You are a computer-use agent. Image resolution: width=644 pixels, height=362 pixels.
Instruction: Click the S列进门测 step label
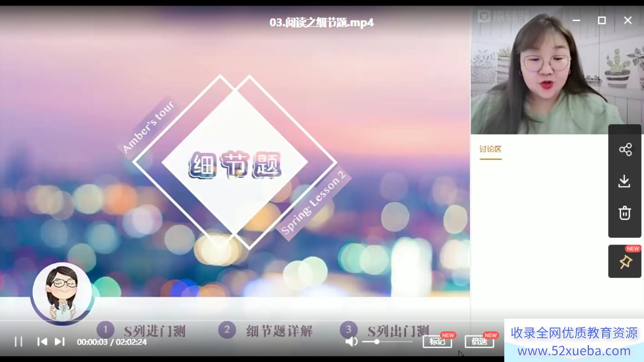click(154, 331)
